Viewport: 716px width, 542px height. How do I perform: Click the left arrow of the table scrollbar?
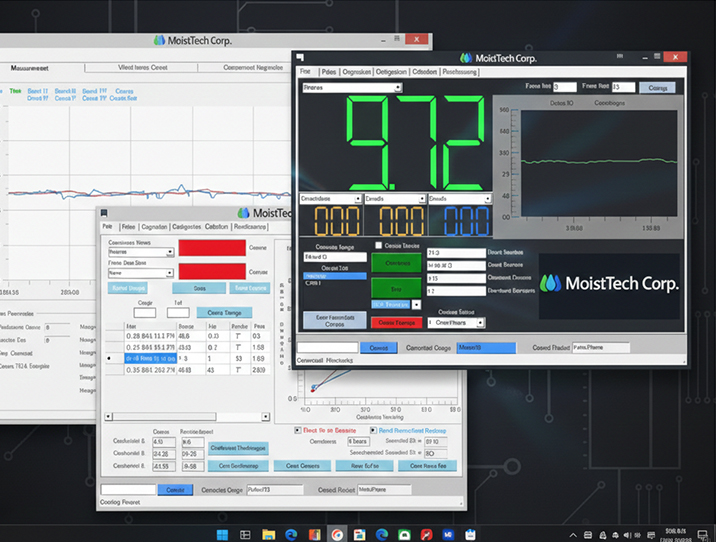coord(108,416)
